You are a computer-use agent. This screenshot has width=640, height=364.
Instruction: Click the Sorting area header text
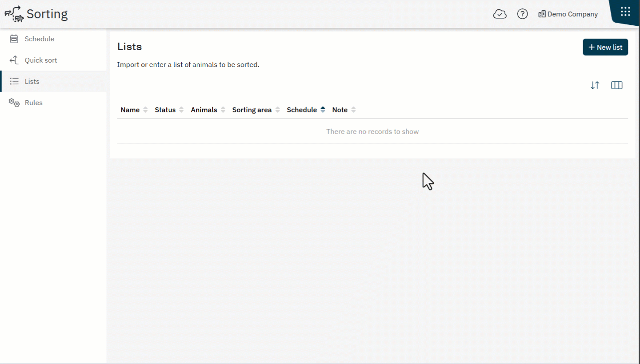(252, 110)
